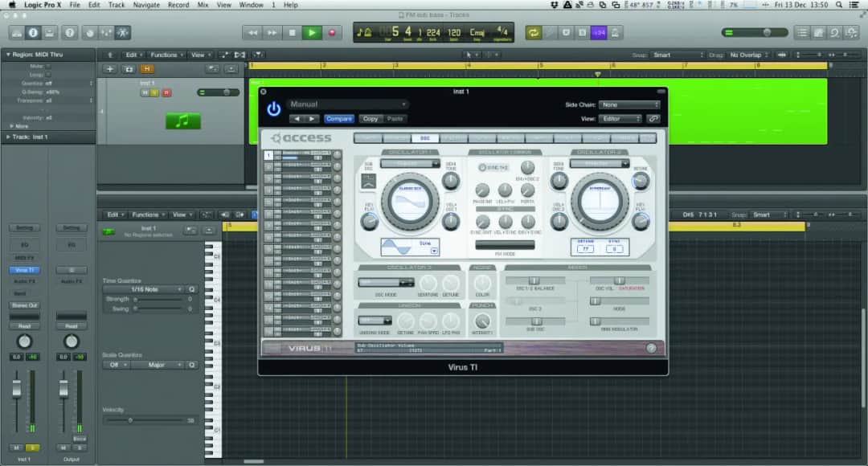The image size is (868, 466).
Task: Open the Virus TI help question mark
Action: click(x=651, y=348)
